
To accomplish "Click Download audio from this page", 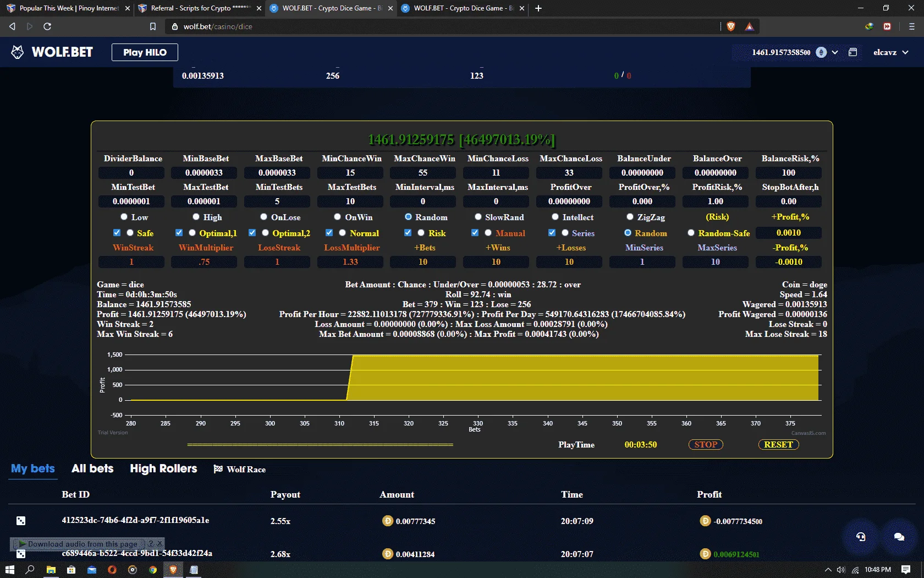I will (x=82, y=544).
